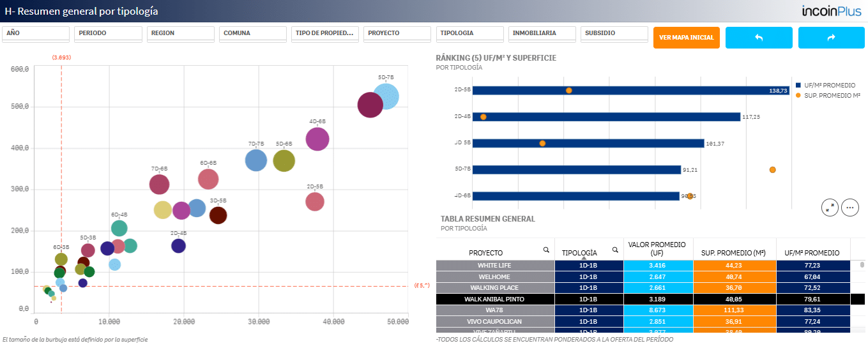The height and width of the screenshot is (348, 868).
Task: Select the 4D-6B magenta bubble
Action: 317,139
